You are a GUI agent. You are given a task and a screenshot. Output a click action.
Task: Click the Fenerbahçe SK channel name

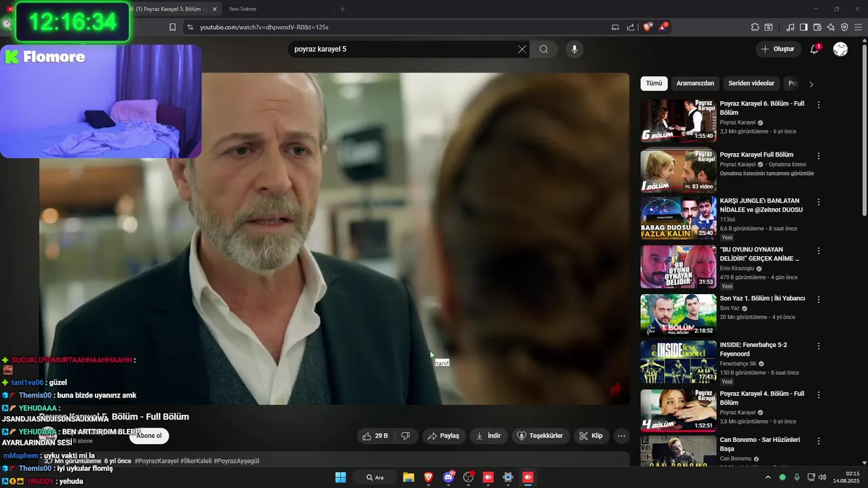click(x=738, y=364)
